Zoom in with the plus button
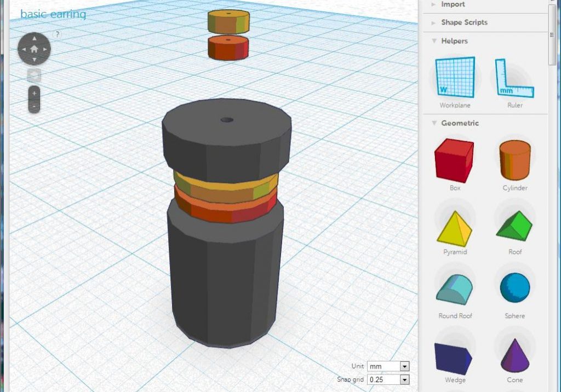The height and width of the screenshot is (392, 561). click(x=35, y=94)
